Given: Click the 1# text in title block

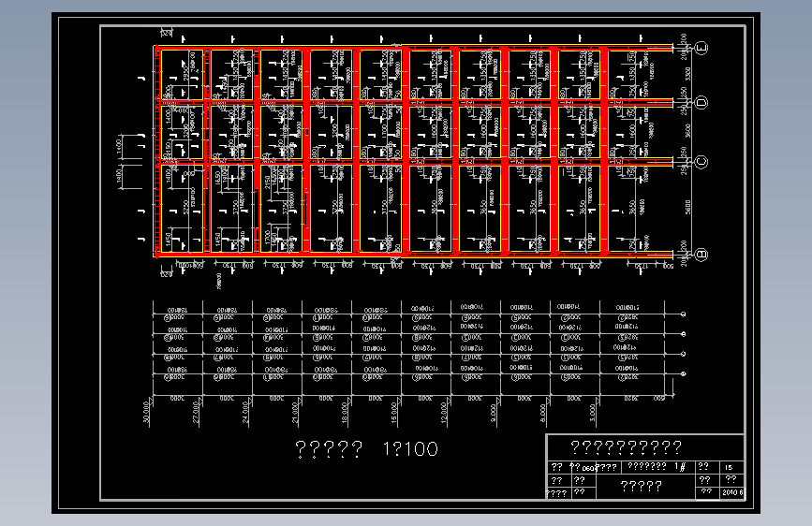Looking at the screenshot, I should pos(681,467).
